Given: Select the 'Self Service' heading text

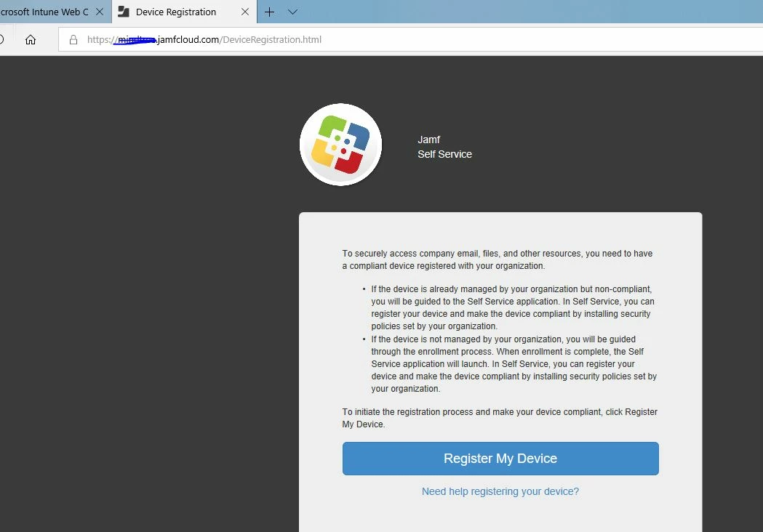Looking at the screenshot, I should pos(444,154).
